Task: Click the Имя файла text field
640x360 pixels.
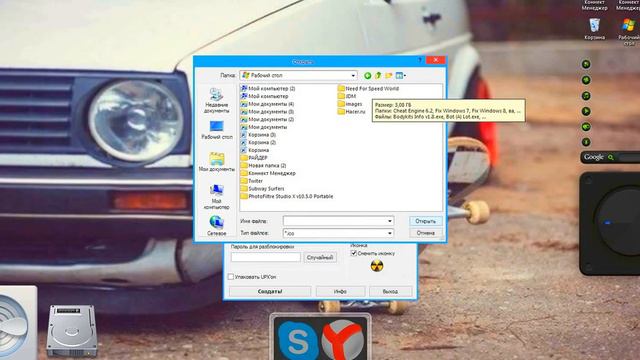Action: tap(335, 221)
